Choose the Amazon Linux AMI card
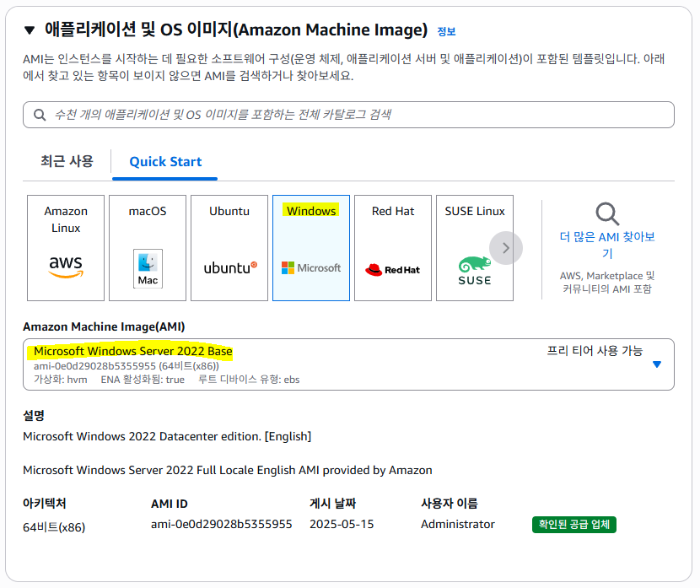Image resolution: width=700 pixels, height=588 pixels. [66, 248]
